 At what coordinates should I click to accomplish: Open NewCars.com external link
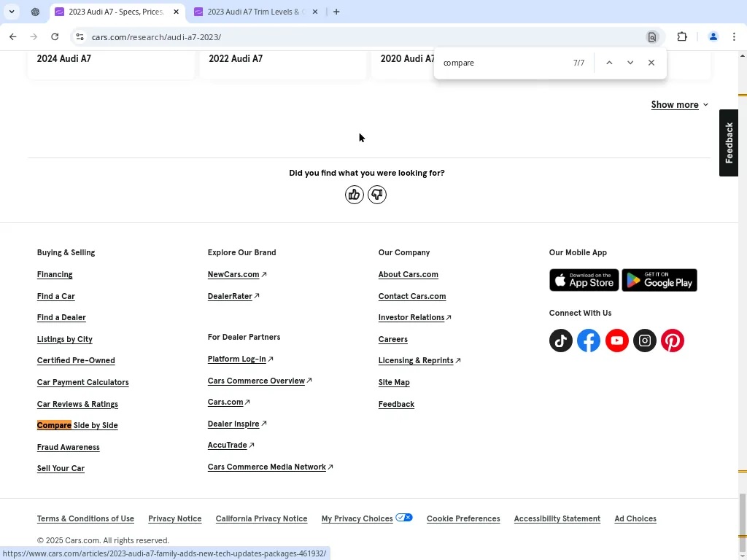tap(237, 274)
